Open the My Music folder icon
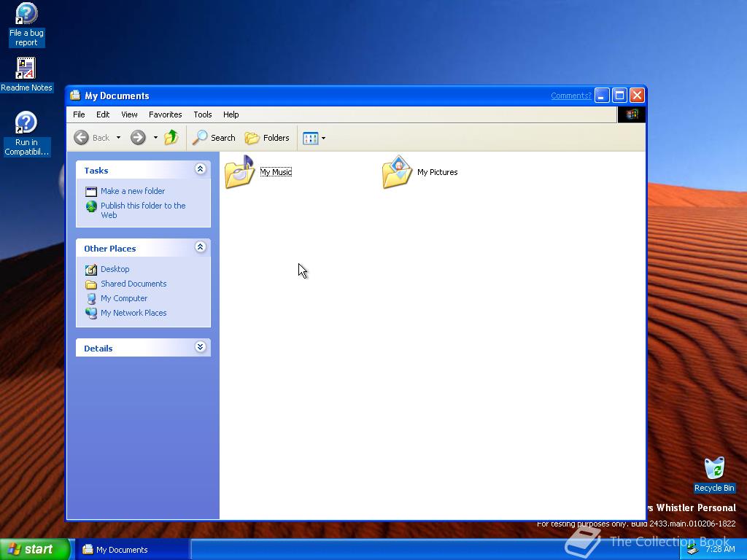Screen dimensions: 747x560 (239, 172)
